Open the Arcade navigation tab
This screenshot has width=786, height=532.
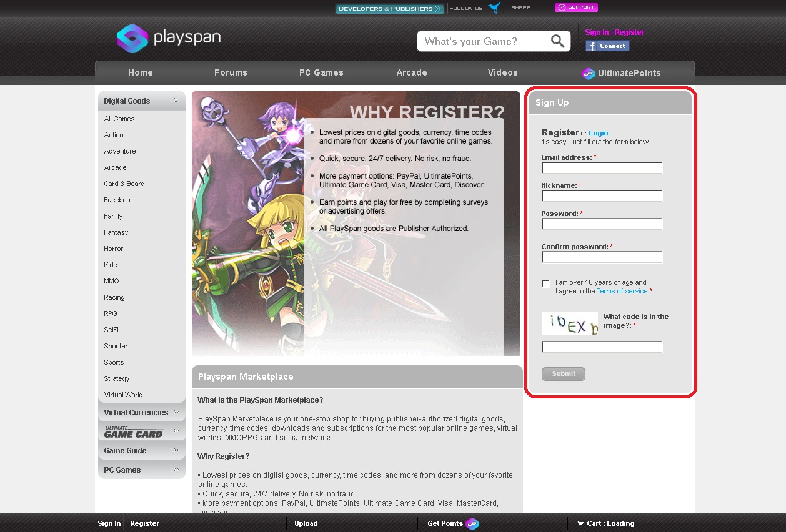pyautogui.click(x=412, y=72)
